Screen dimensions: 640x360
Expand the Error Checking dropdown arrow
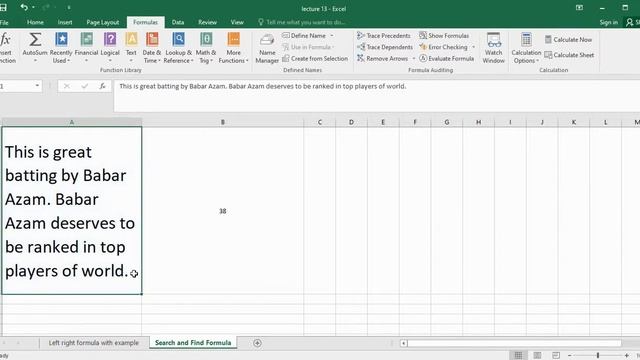point(473,47)
